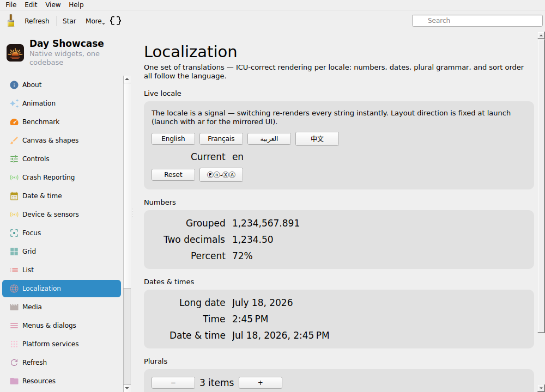Select About in the sidebar
This screenshot has height=392, width=545.
click(62, 85)
